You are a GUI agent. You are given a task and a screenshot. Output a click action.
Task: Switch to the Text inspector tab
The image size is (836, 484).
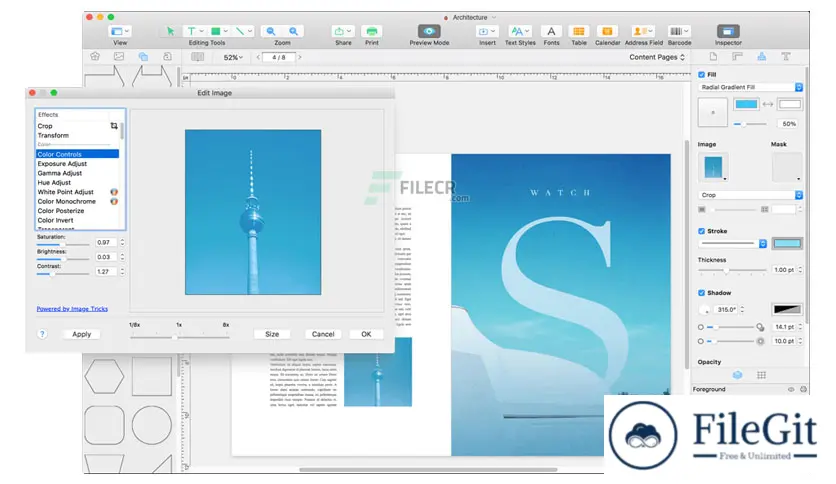(785, 57)
